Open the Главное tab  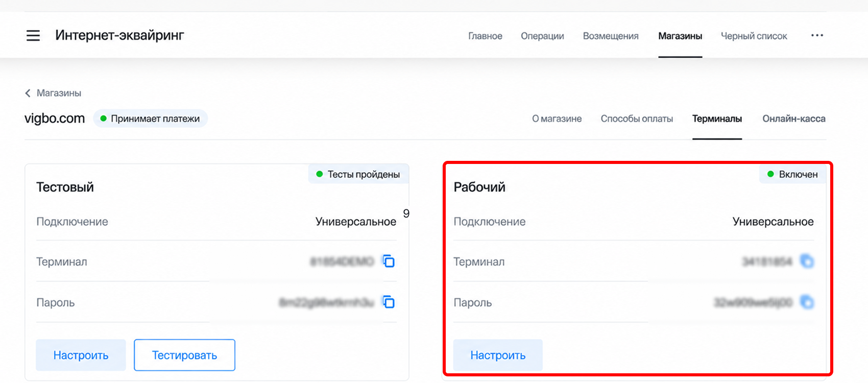pyautogui.click(x=485, y=36)
